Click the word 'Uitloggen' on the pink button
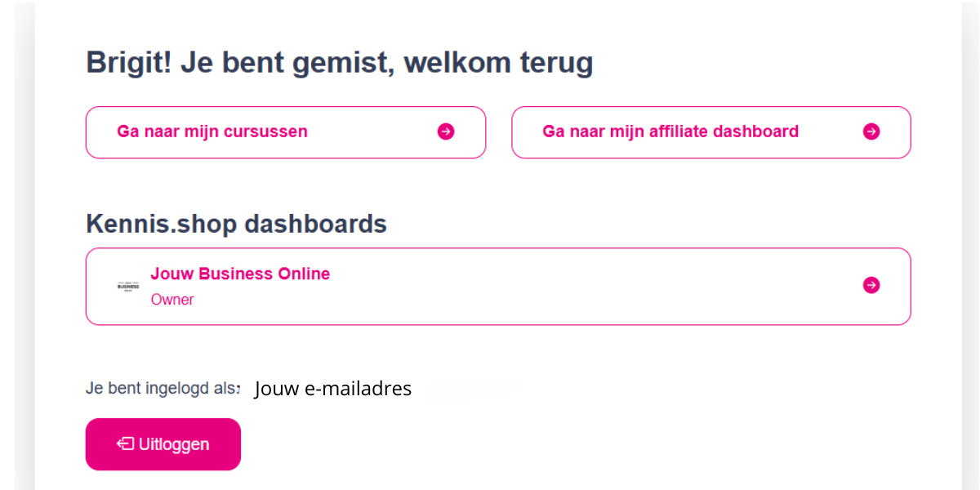 click(x=174, y=444)
